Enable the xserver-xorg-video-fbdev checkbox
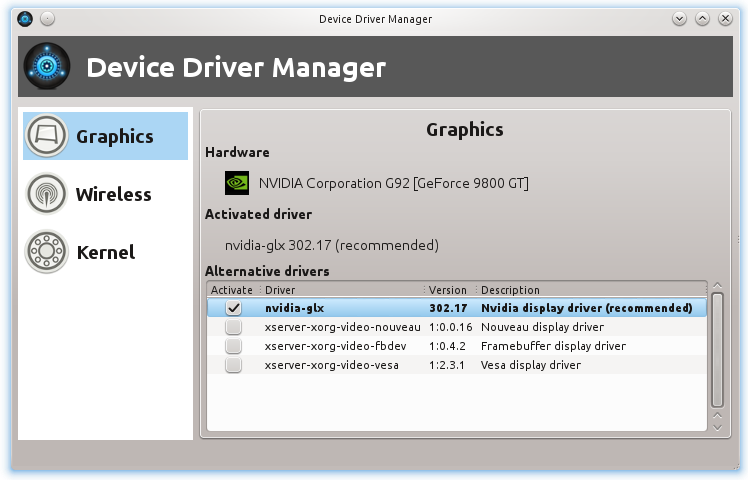The image size is (748, 480). (233, 346)
